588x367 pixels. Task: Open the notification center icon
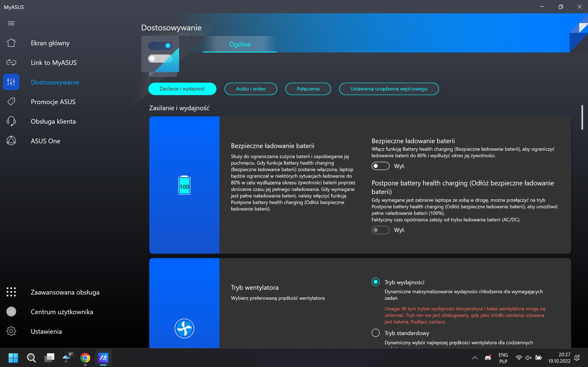(x=577, y=358)
